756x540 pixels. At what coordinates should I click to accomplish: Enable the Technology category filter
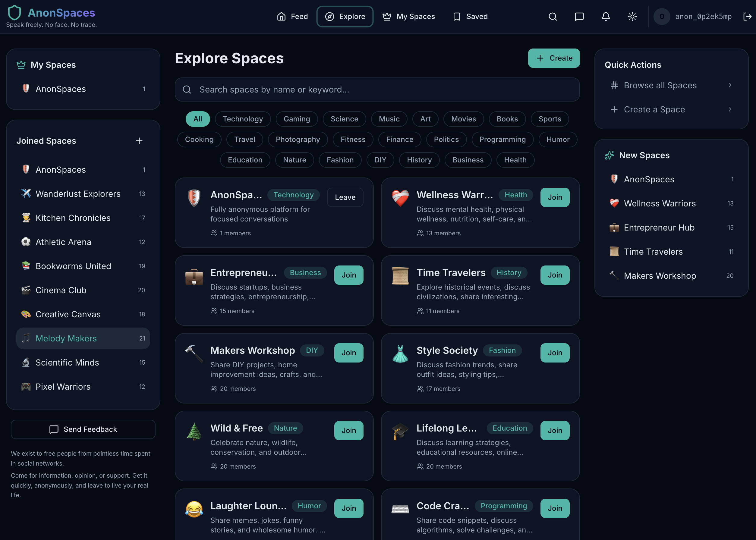(243, 119)
